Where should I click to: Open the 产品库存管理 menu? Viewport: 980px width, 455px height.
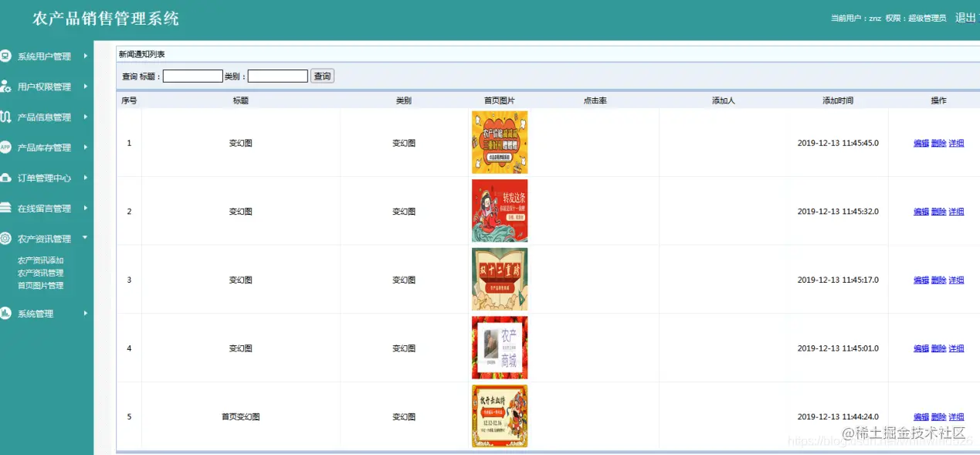point(44,148)
